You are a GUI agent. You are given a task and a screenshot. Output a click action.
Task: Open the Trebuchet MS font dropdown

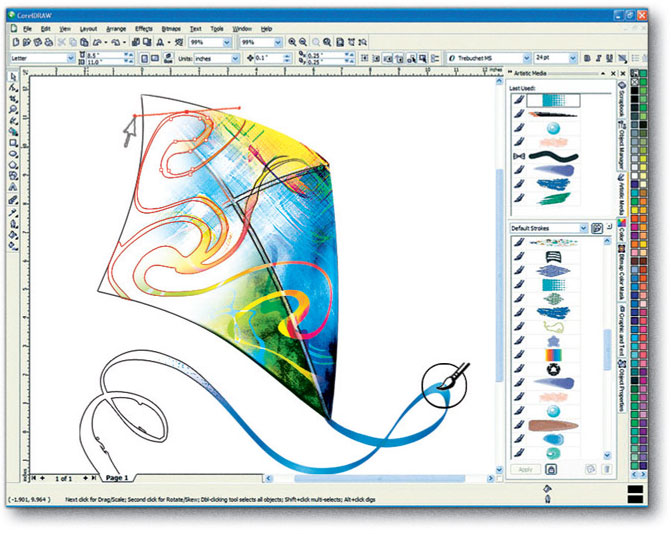click(527, 58)
